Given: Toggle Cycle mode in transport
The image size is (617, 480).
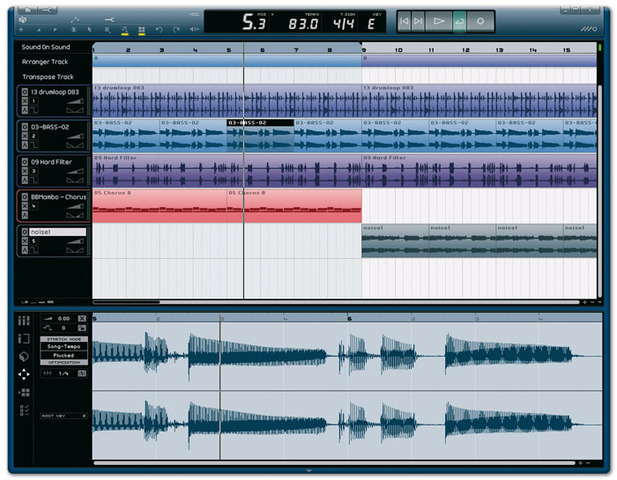Looking at the screenshot, I should pos(459,21).
